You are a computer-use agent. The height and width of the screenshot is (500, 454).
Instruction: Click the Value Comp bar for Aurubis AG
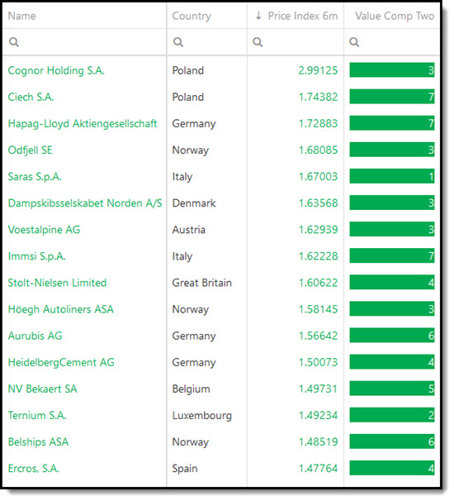(392, 335)
